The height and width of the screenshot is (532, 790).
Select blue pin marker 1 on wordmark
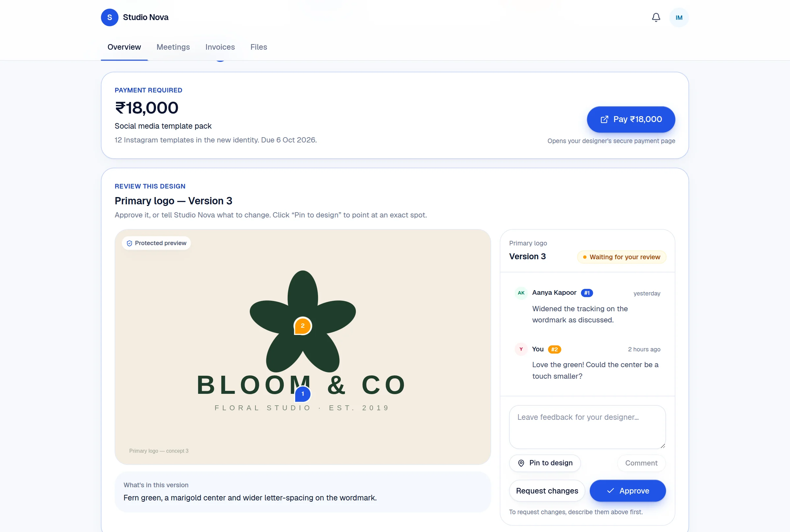[x=303, y=393]
